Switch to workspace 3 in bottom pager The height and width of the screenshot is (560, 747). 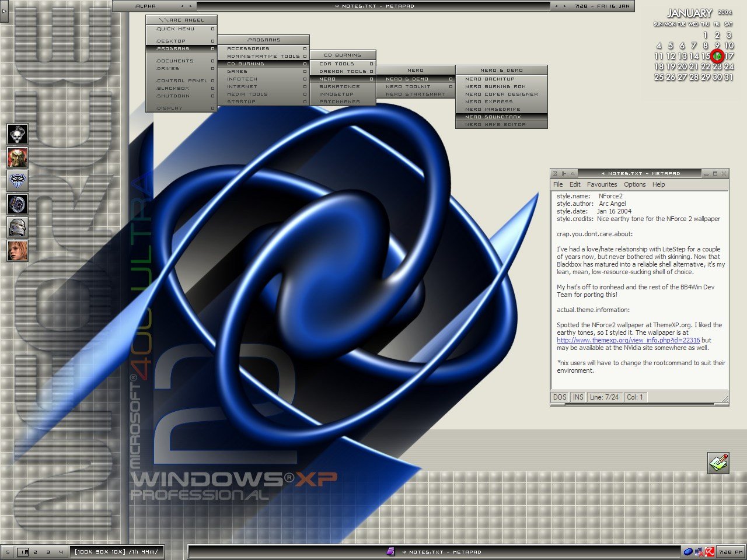click(x=48, y=551)
